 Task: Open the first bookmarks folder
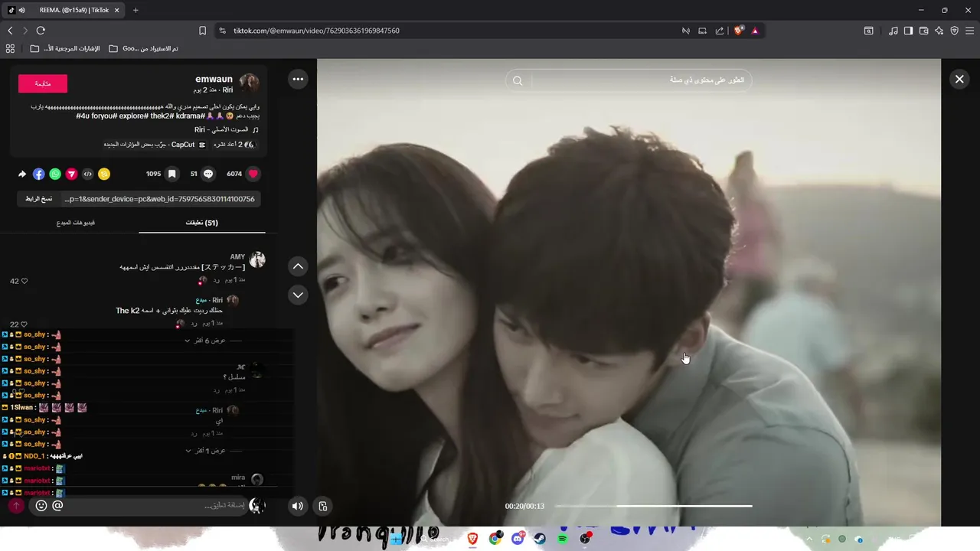click(x=64, y=48)
